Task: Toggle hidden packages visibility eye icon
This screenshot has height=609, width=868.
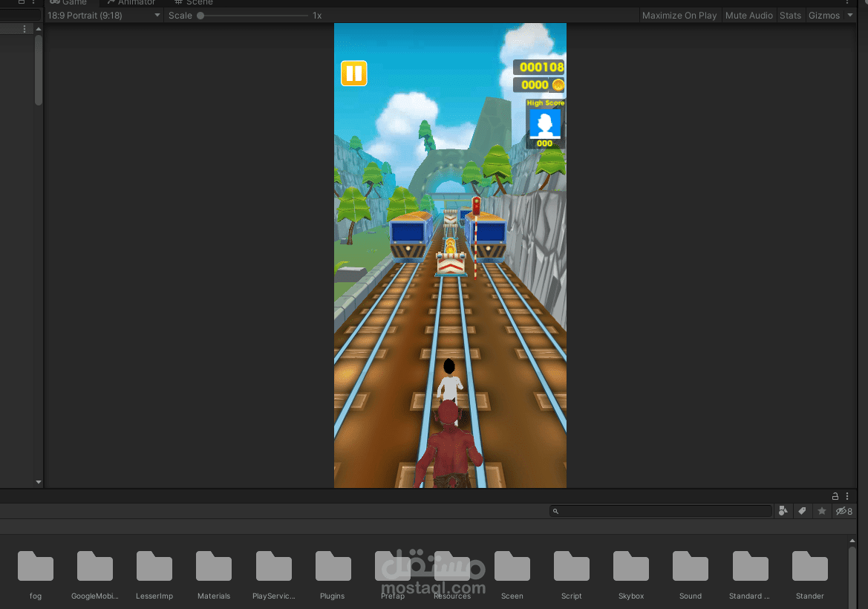Action: (x=843, y=511)
